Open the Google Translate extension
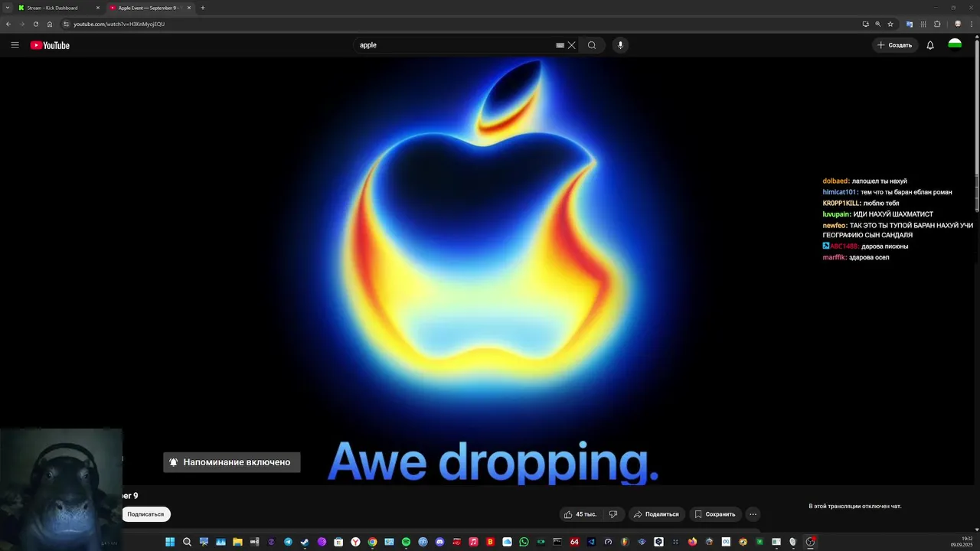Screen dimensions: 980x551 [910, 24]
